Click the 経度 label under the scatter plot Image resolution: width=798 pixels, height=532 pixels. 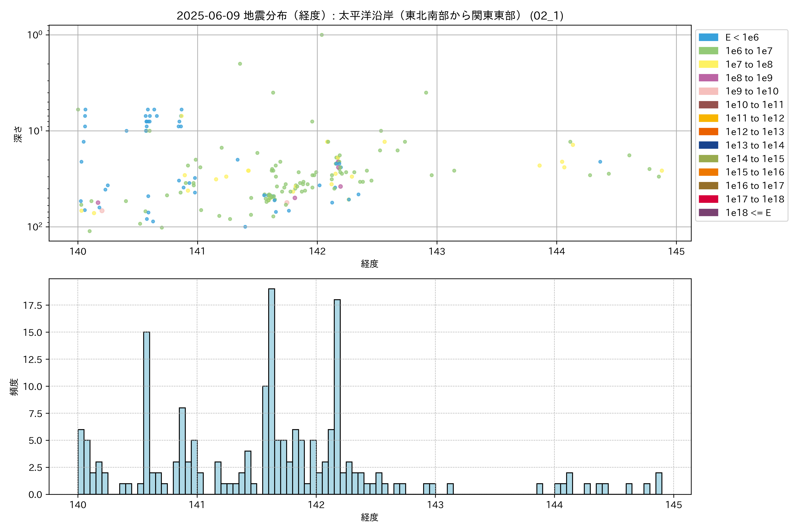(370, 264)
